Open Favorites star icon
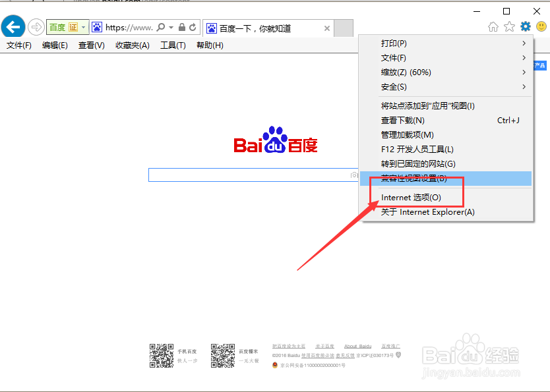The height and width of the screenshot is (392, 550). click(509, 26)
